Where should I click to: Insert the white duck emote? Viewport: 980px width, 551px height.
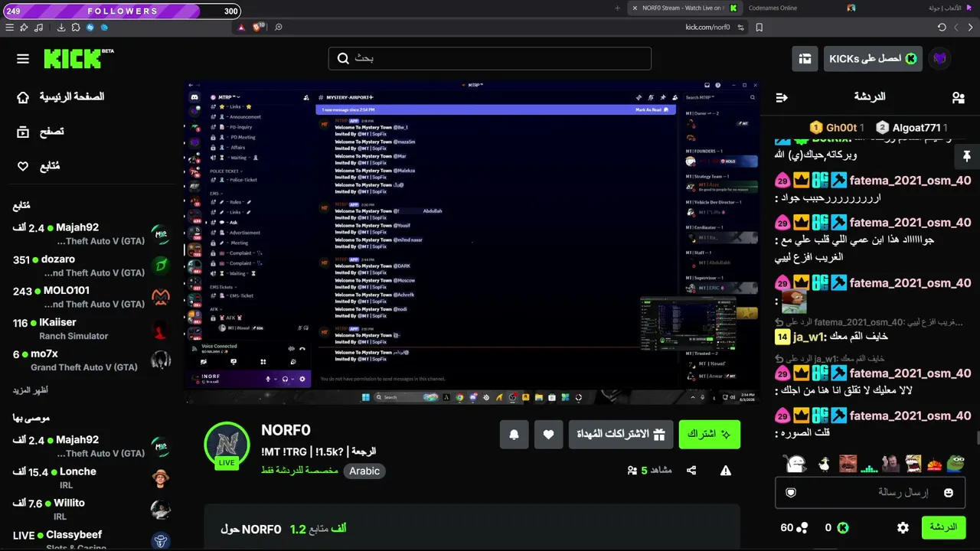click(824, 464)
